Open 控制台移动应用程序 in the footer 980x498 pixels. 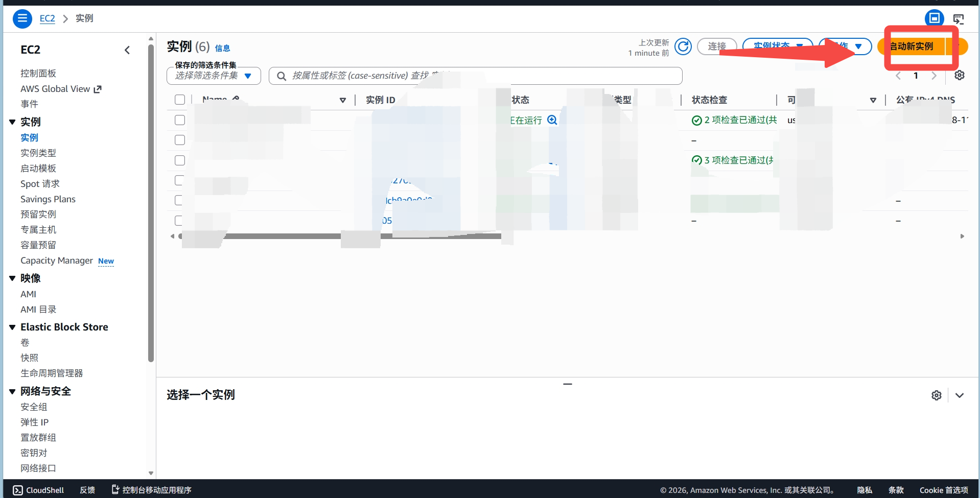click(151, 490)
